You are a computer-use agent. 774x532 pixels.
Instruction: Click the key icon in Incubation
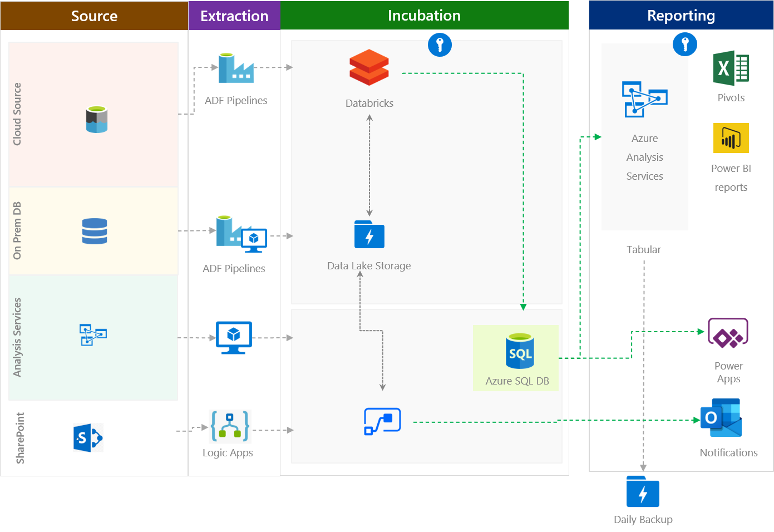(440, 45)
